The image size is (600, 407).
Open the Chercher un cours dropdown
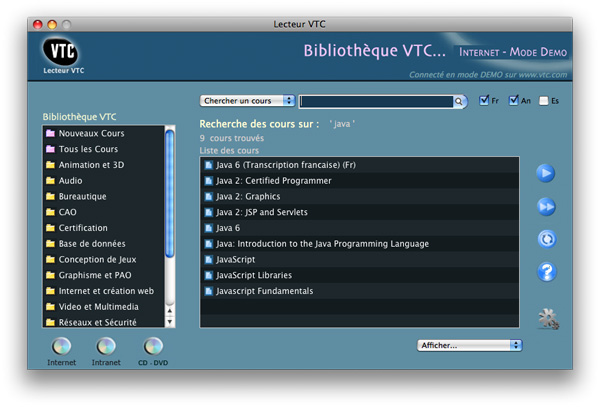click(x=247, y=101)
